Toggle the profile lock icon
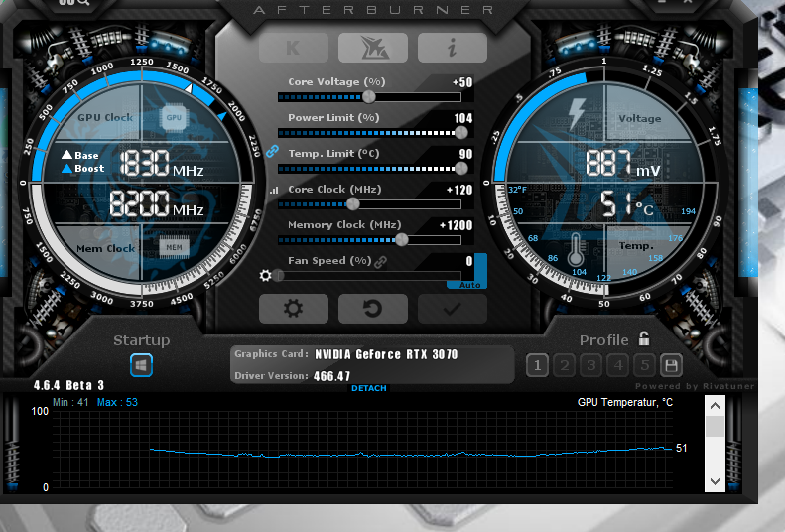785x532 pixels. pos(644,338)
